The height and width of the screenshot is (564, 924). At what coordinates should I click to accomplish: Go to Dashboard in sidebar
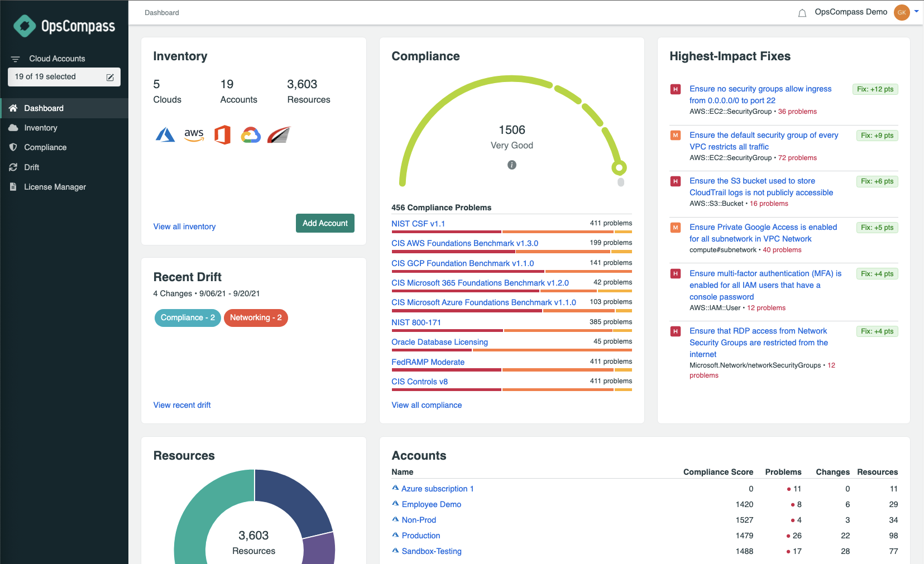pos(64,108)
